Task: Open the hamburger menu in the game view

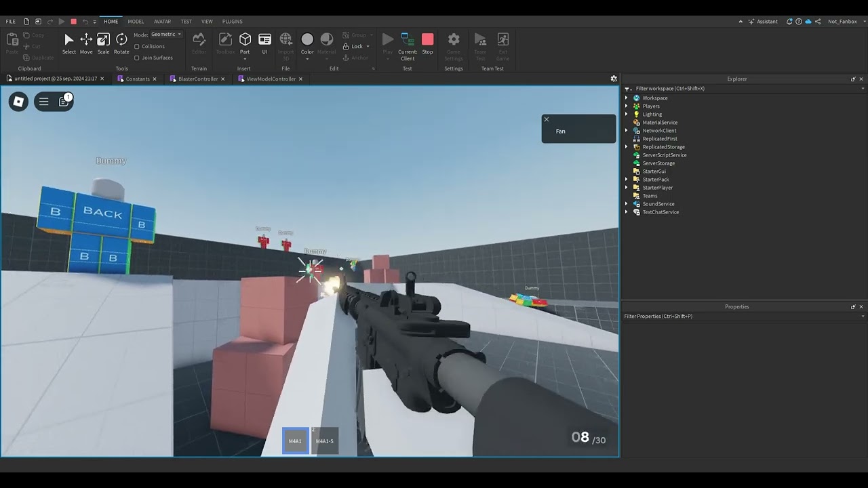Action: coord(43,102)
